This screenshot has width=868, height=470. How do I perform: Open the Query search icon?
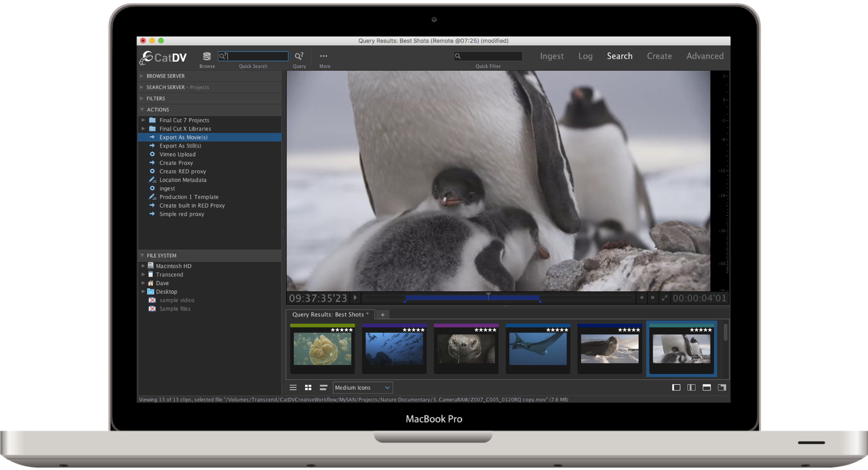[299, 56]
